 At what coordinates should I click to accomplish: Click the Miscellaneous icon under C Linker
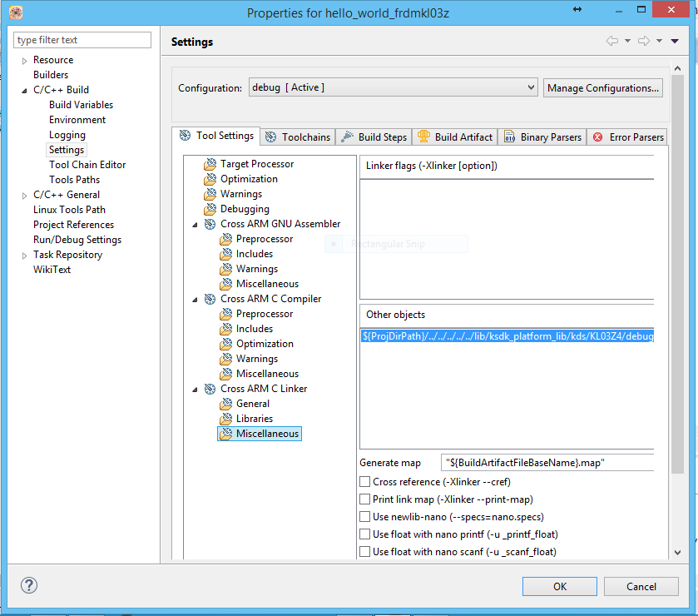click(x=225, y=434)
